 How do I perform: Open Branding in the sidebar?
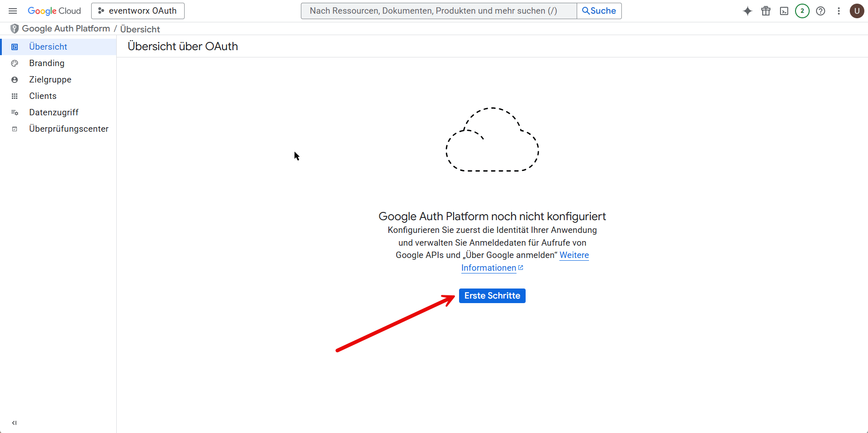(x=58, y=63)
